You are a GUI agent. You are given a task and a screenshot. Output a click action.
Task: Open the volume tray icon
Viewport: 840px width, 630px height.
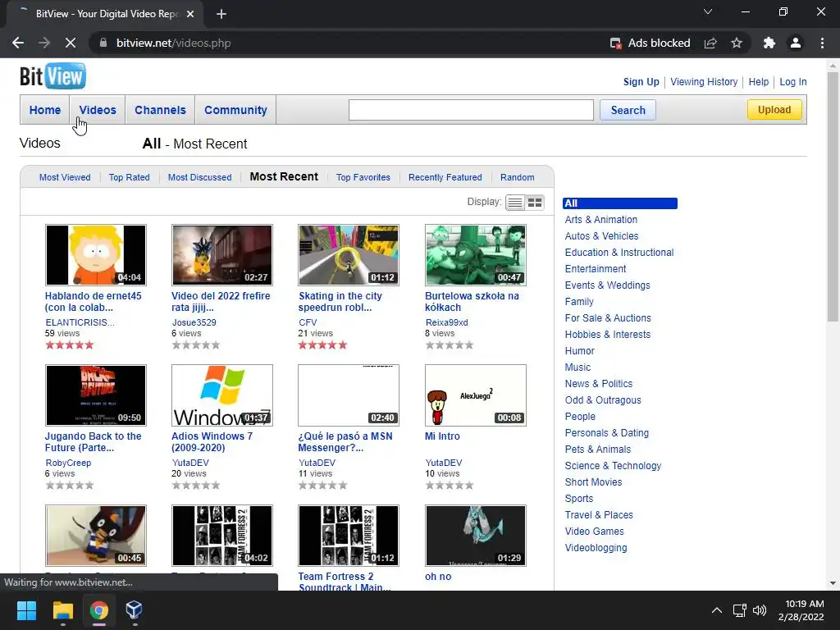(x=759, y=610)
